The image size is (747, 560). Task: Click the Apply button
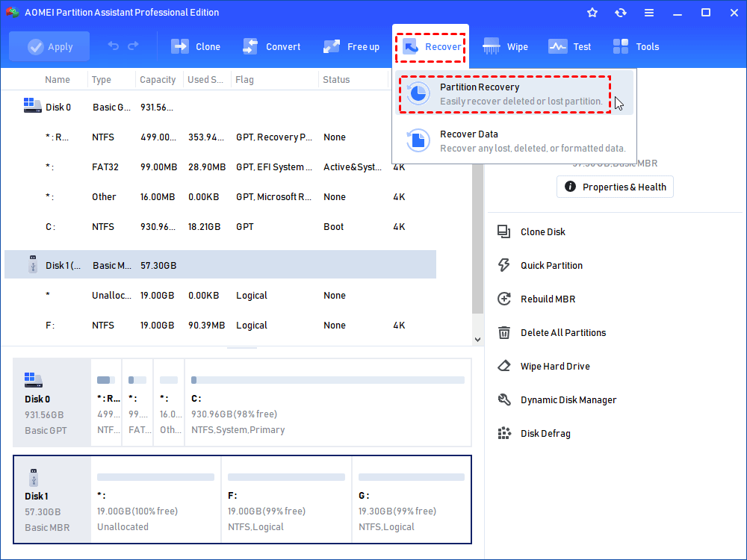click(49, 46)
